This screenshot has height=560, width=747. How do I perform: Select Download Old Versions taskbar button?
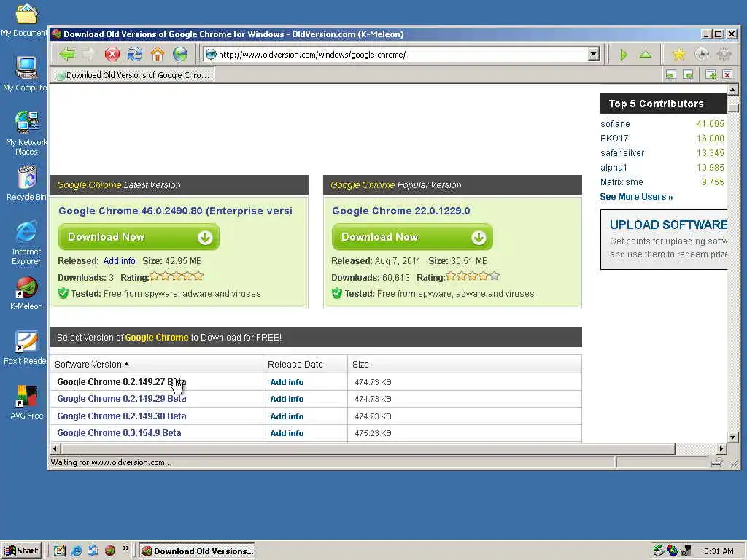click(x=197, y=551)
